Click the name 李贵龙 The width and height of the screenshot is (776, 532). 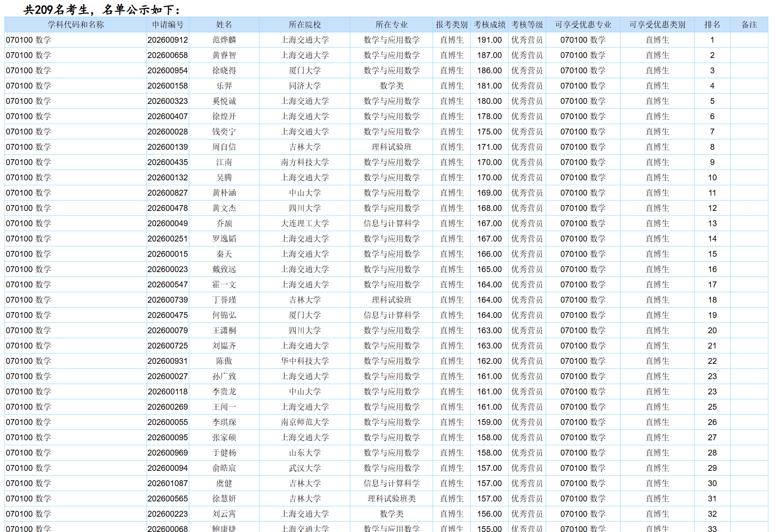(224, 392)
